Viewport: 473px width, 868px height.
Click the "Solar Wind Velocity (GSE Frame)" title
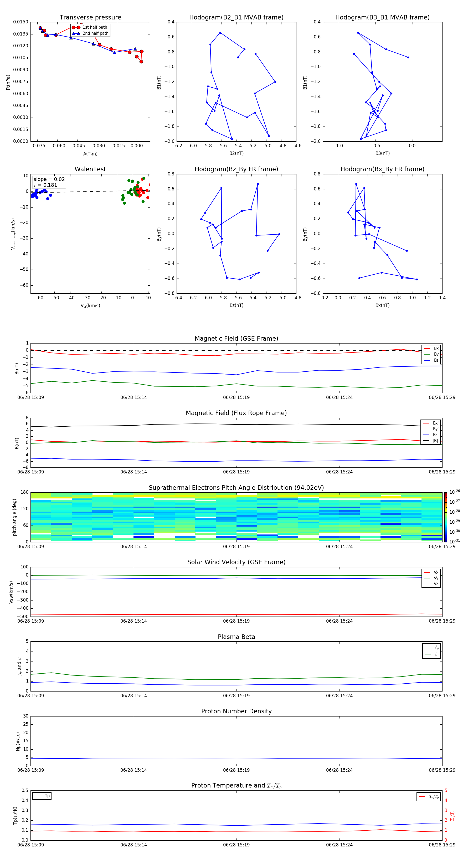pyautogui.click(x=236, y=562)
